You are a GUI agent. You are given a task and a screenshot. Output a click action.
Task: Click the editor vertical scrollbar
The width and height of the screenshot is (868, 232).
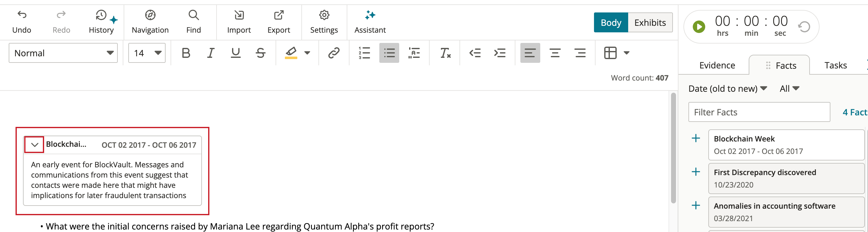(x=674, y=148)
